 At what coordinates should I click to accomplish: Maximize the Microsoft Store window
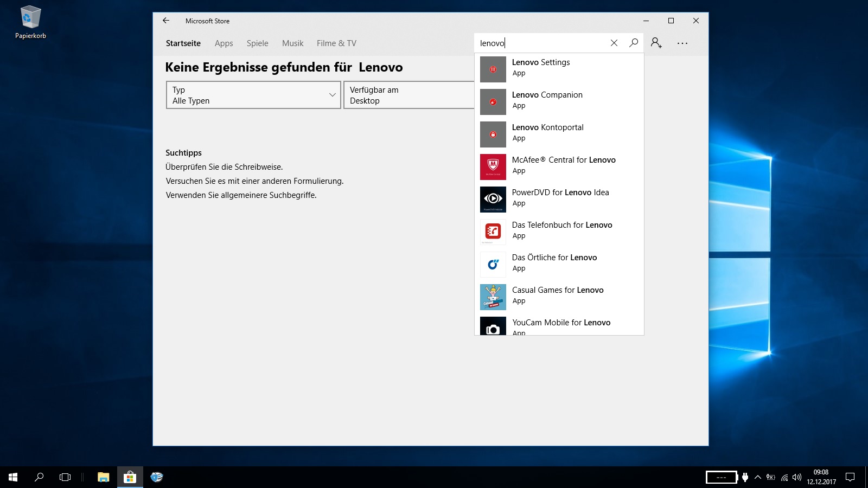(x=671, y=21)
